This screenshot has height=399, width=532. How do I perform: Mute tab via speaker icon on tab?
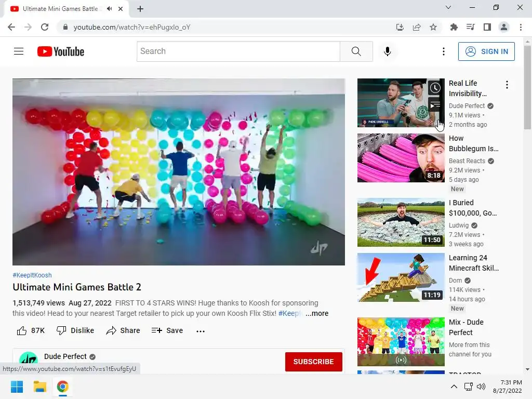[x=109, y=9]
